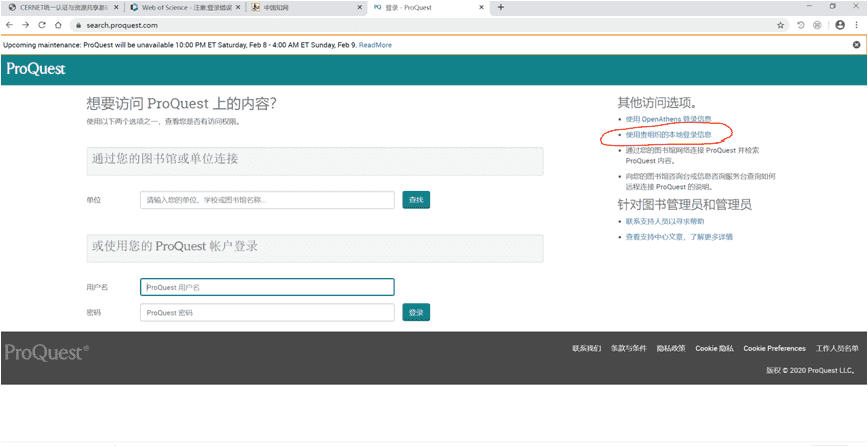Dismiss the maintenance notice banner

[x=856, y=45]
